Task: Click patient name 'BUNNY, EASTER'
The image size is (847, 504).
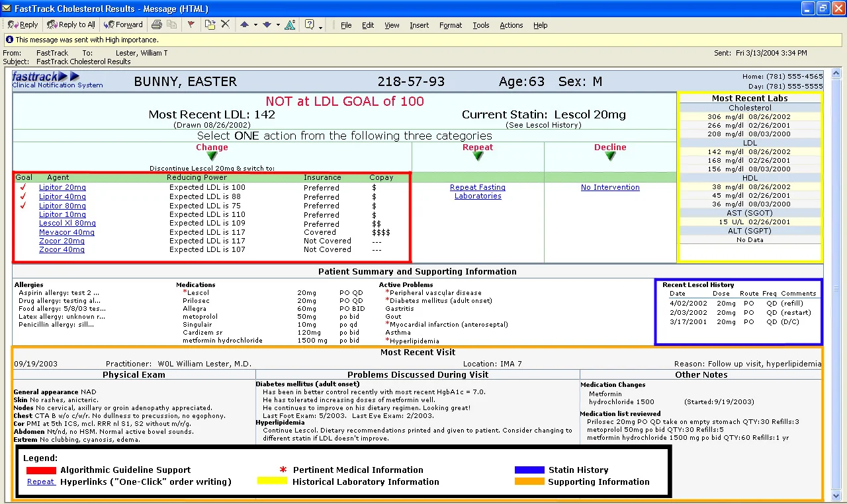Action: 185,82
